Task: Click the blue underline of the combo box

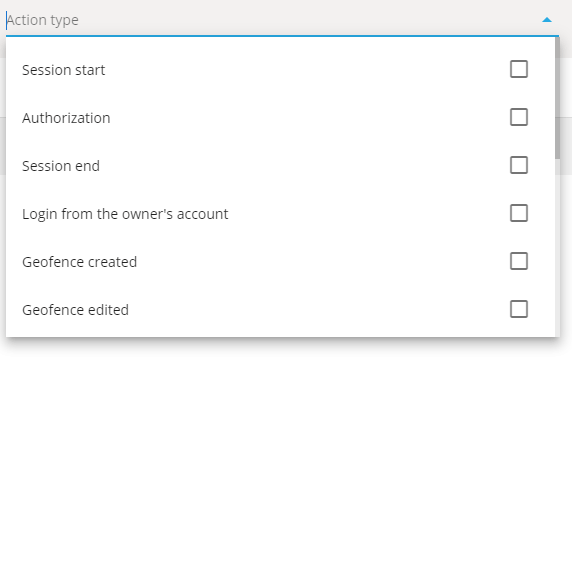Action: coord(282,36)
